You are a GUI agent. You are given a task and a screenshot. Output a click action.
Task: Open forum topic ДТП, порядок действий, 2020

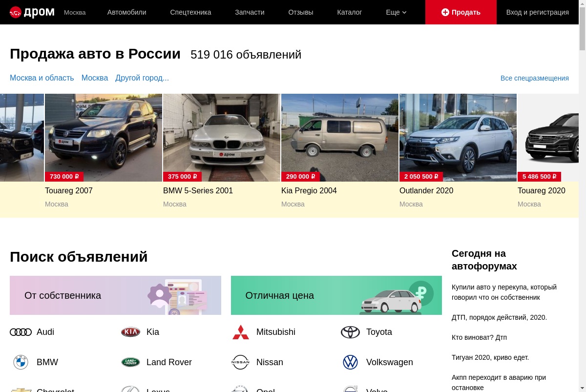(x=499, y=317)
